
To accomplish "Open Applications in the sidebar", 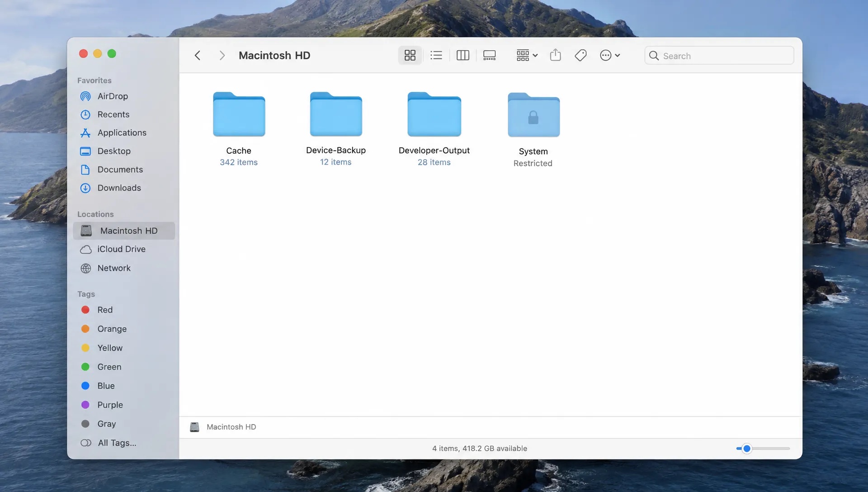I will tap(123, 133).
